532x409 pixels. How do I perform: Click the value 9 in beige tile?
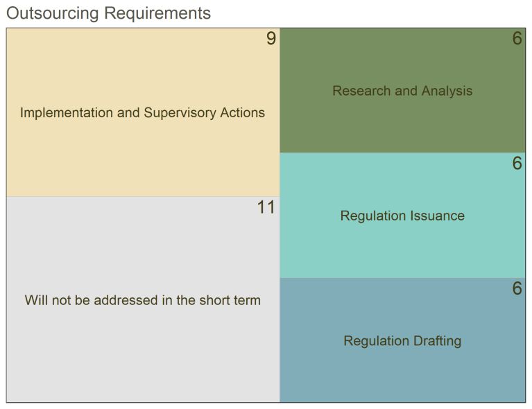tap(271, 38)
